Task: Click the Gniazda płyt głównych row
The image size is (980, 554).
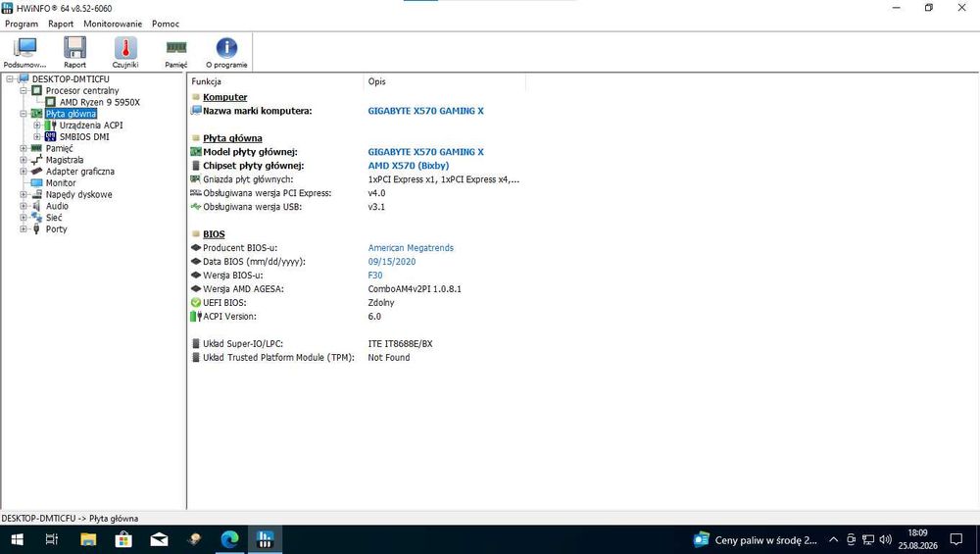Action: 355,179
